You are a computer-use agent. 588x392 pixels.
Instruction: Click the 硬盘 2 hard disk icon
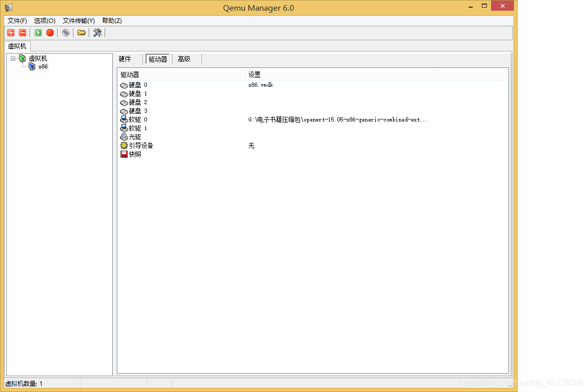pos(124,103)
